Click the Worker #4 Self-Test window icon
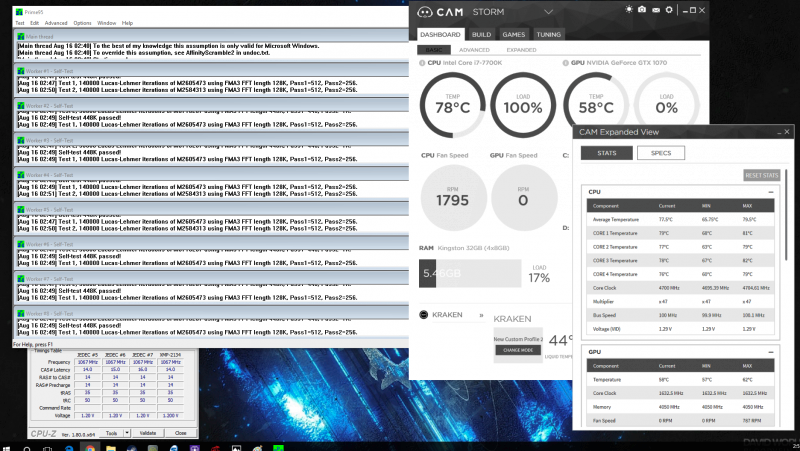 [21, 175]
